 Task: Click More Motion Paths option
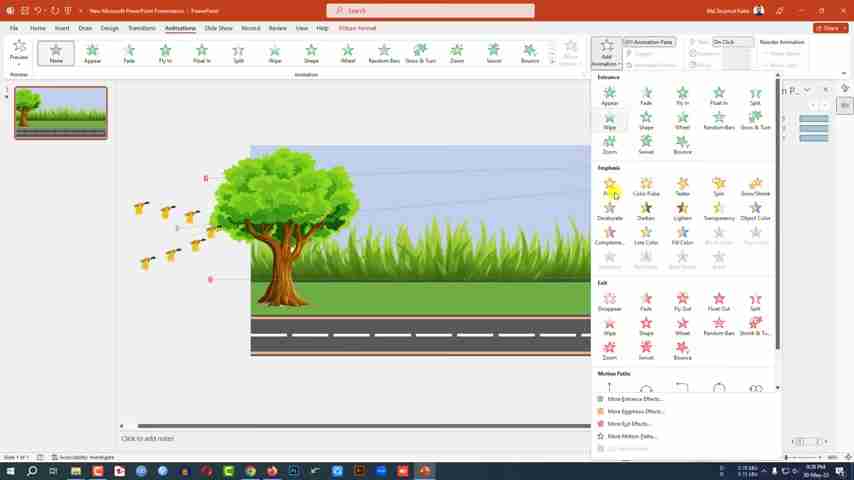click(x=632, y=436)
